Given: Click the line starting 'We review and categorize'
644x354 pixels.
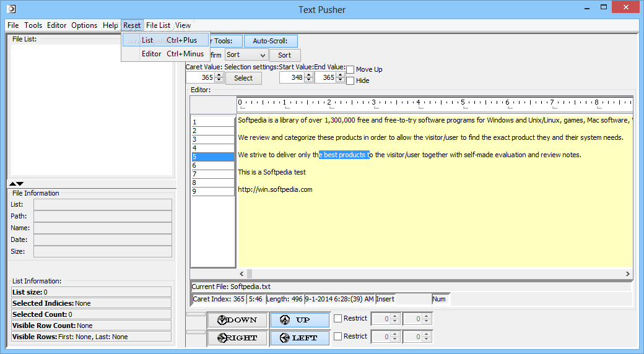Looking at the screenshot, I should (430, 137).
